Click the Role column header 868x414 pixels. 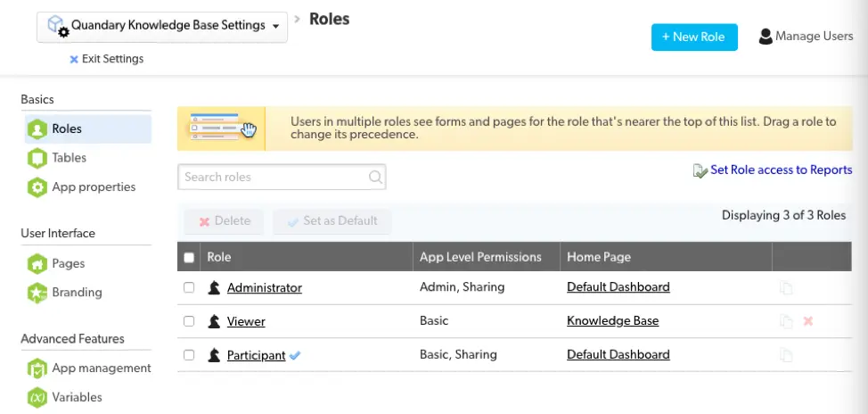pos(307,257)
